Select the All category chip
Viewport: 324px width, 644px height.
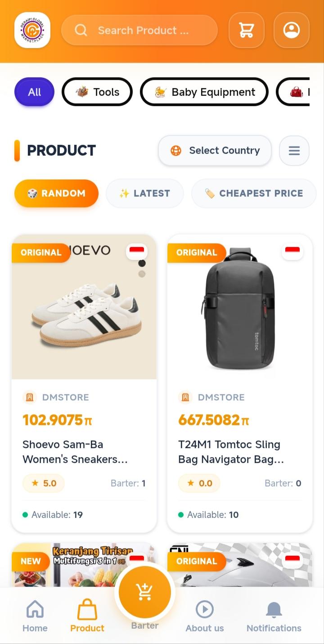[x=34, y=92]
